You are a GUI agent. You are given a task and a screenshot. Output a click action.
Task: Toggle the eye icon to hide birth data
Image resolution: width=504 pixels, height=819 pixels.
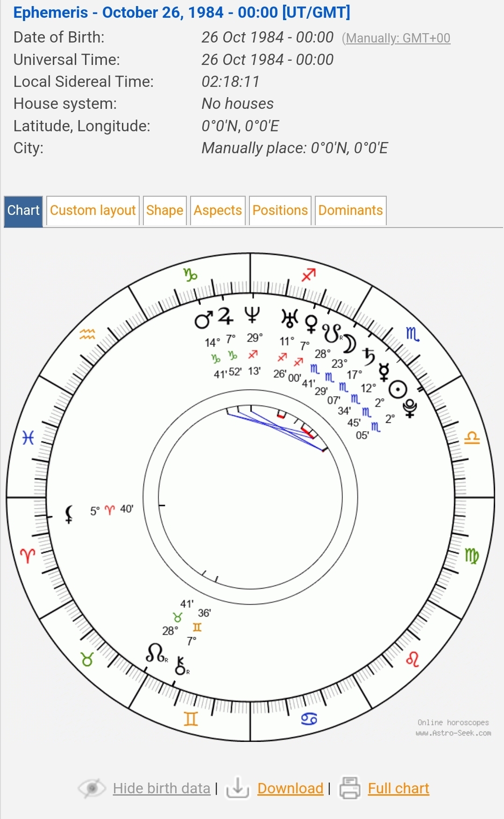pos(92,788)
